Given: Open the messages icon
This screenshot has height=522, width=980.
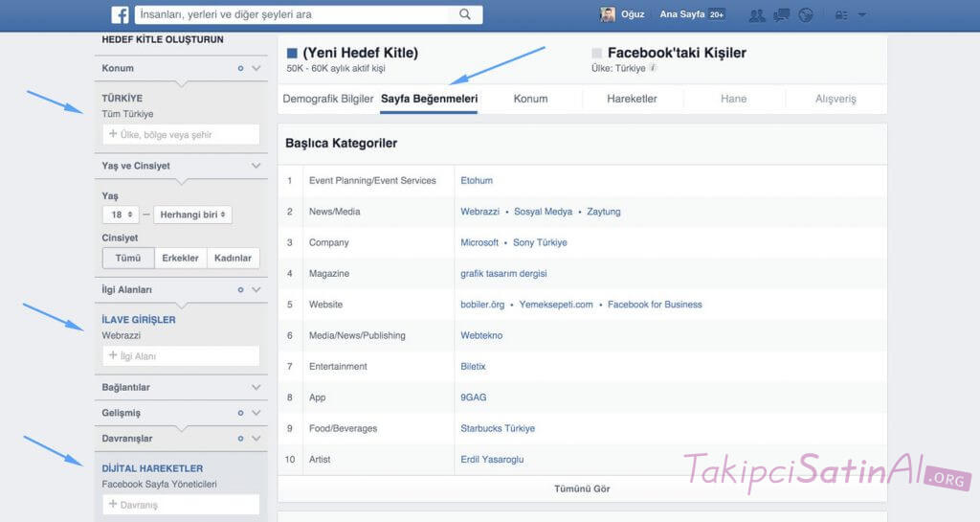Looking at the screenshot, I should [781, 15].
